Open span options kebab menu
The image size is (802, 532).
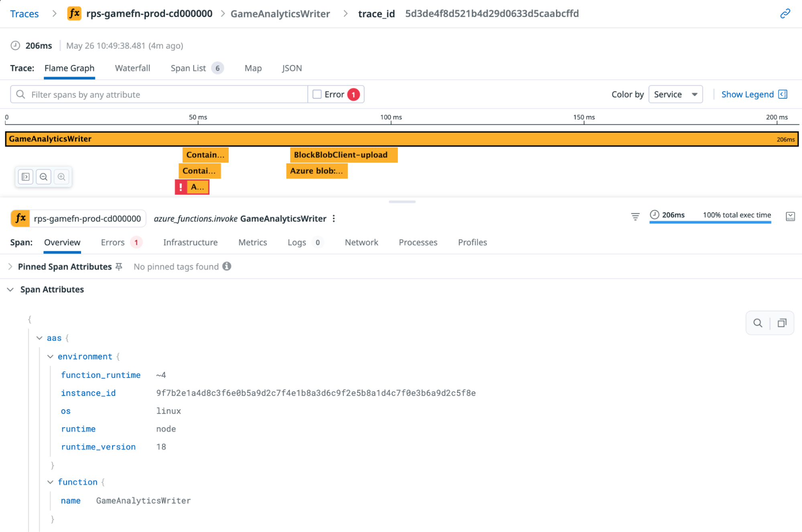click(x=334, y=219)
